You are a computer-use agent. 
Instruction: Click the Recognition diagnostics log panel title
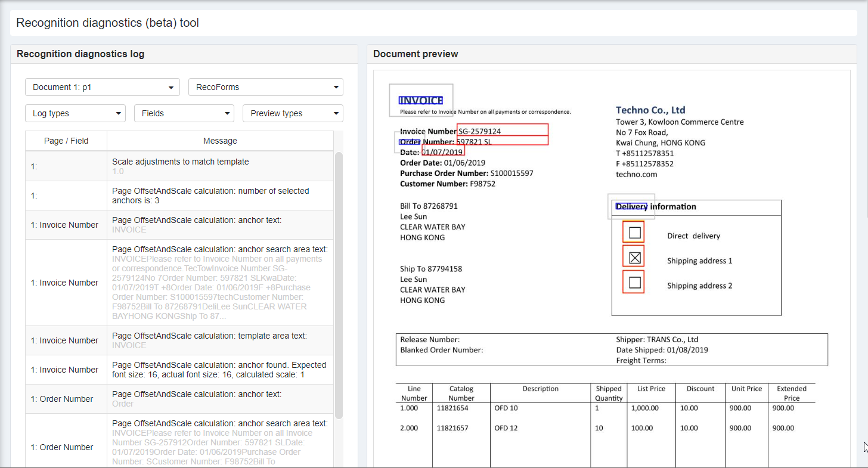(80, 54)
